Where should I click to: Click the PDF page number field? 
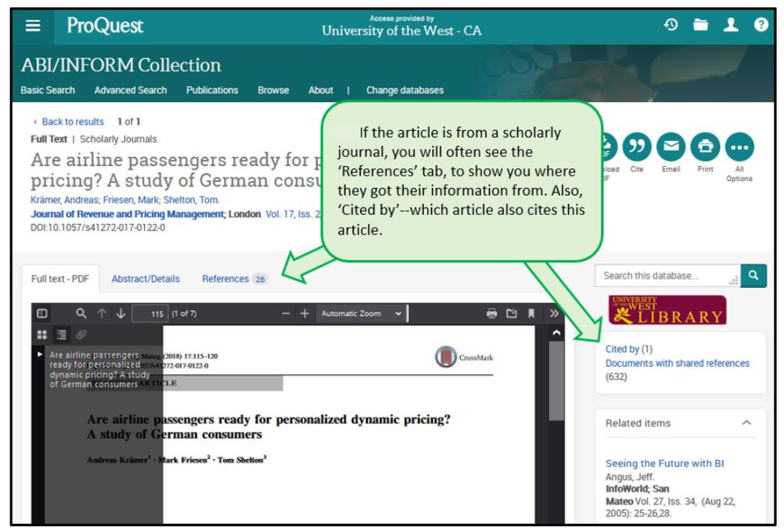(150, 313)
